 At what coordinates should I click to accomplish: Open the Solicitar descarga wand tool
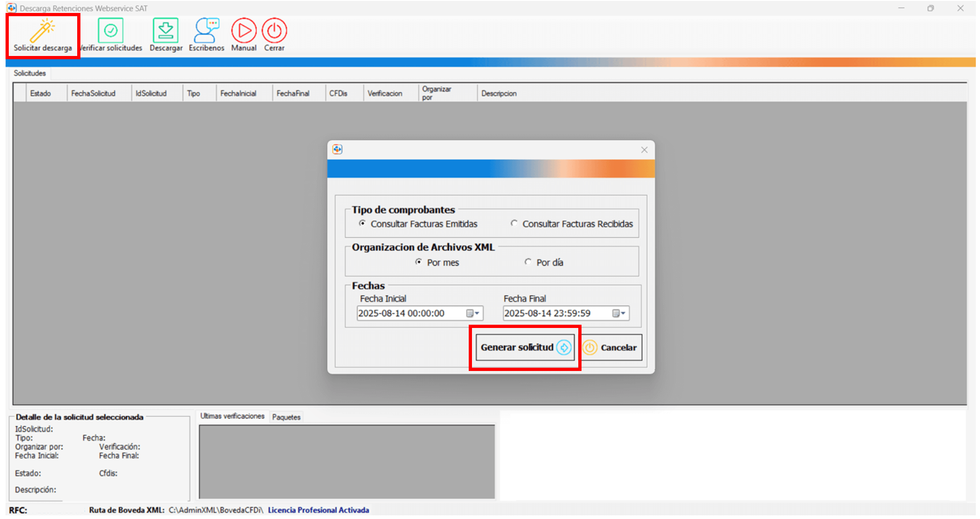(43, 36)
